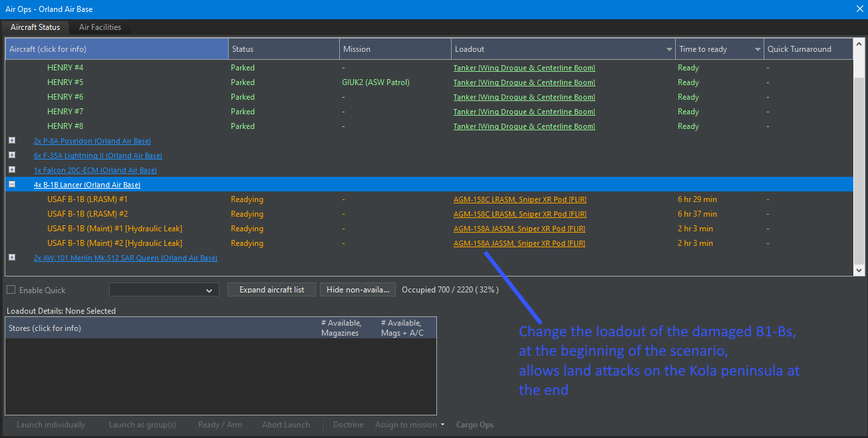This screenshot has height=438, width=868.
Task: Switch to the Air Facilities tab
Action: click(100, 27)
